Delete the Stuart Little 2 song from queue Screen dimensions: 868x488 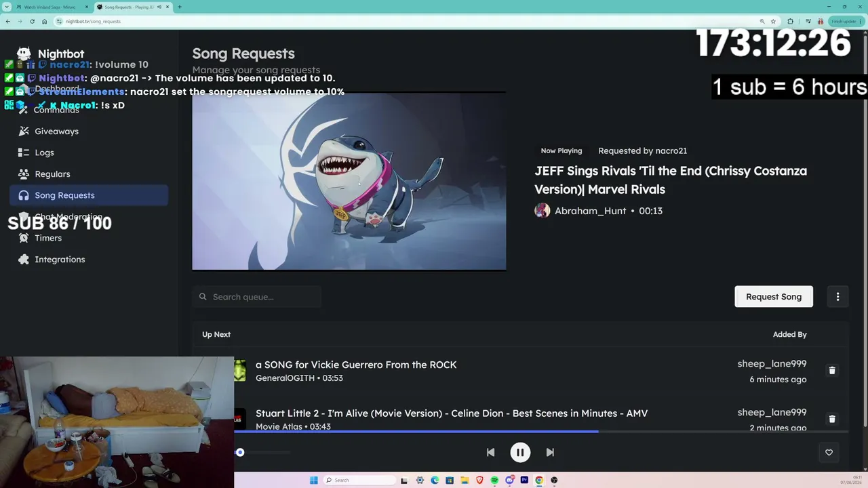click(x=832, y=419)
